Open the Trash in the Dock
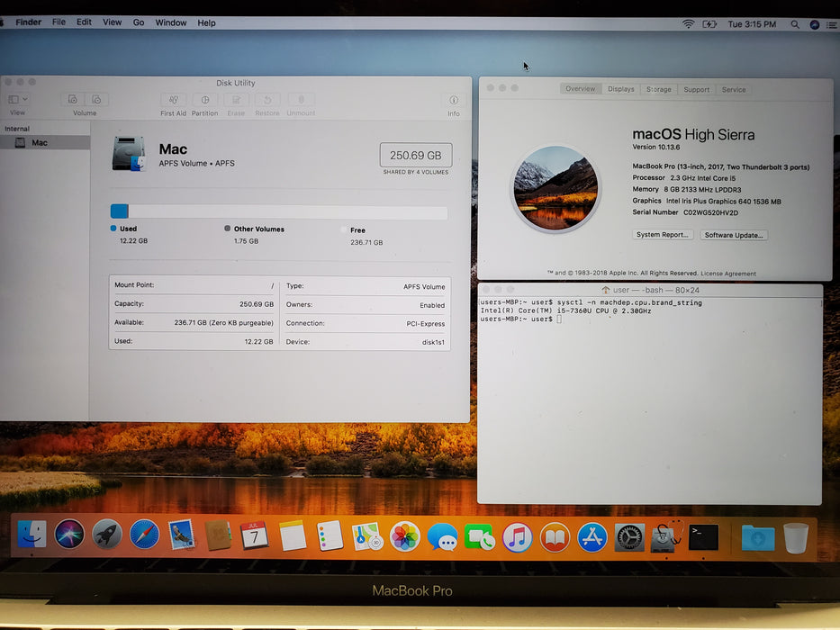840x630 pixels. coord(796,538)
